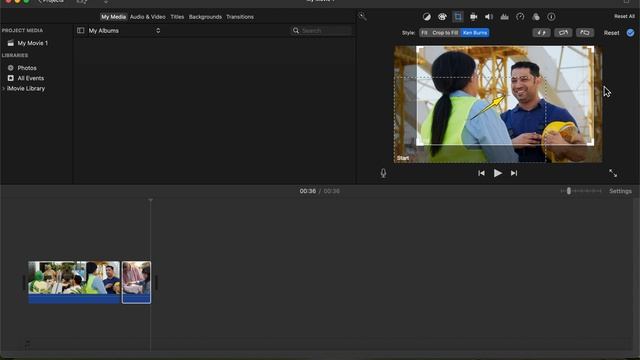Skip to the previous clip
This screenshot has height=360, width=640.
(482, 173)
